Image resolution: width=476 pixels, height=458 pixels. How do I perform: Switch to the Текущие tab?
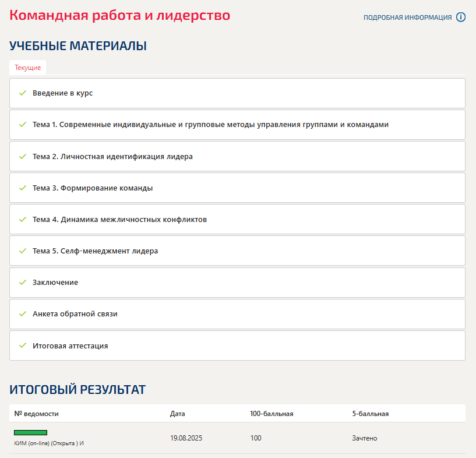pyautogui.click(x=27, y=68)
